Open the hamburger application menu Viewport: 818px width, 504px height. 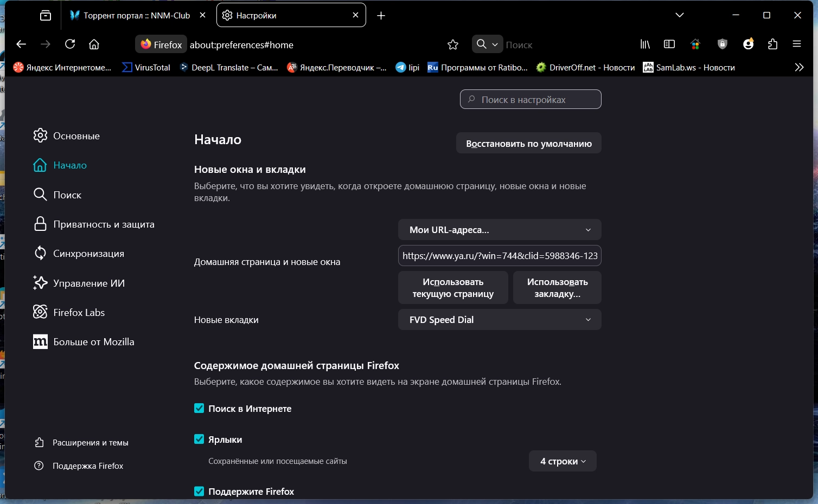click(x=797, y=44)
